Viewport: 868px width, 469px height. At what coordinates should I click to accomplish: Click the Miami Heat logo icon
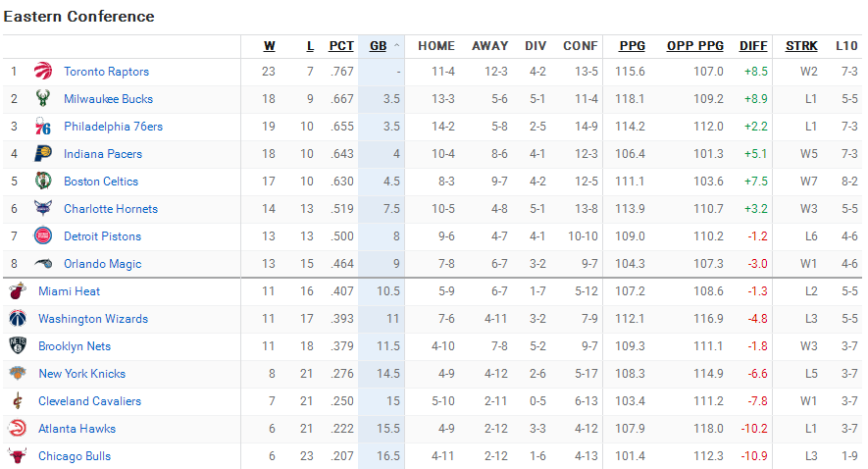pyautogui.click(x=17, y=291)
